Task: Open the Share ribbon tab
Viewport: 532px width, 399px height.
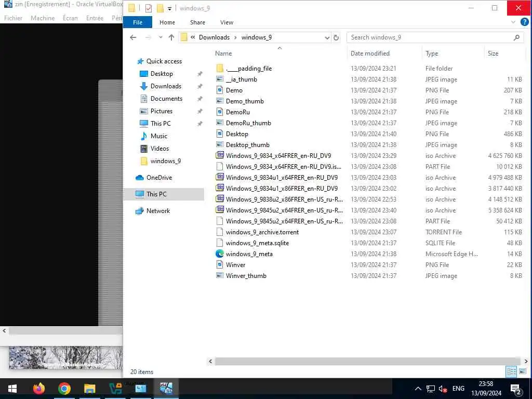Action: point(197,22)
